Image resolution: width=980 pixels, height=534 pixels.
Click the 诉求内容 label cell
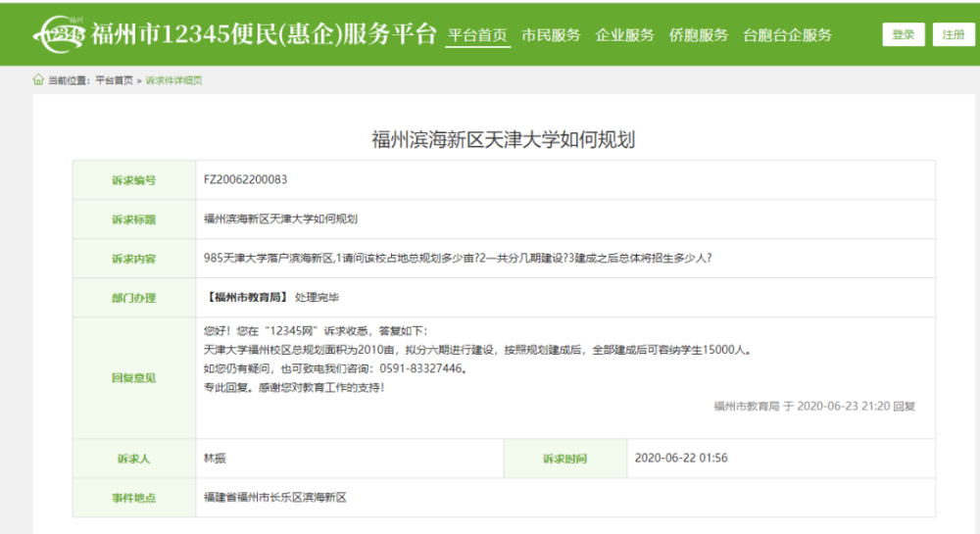tap(134, 259)
